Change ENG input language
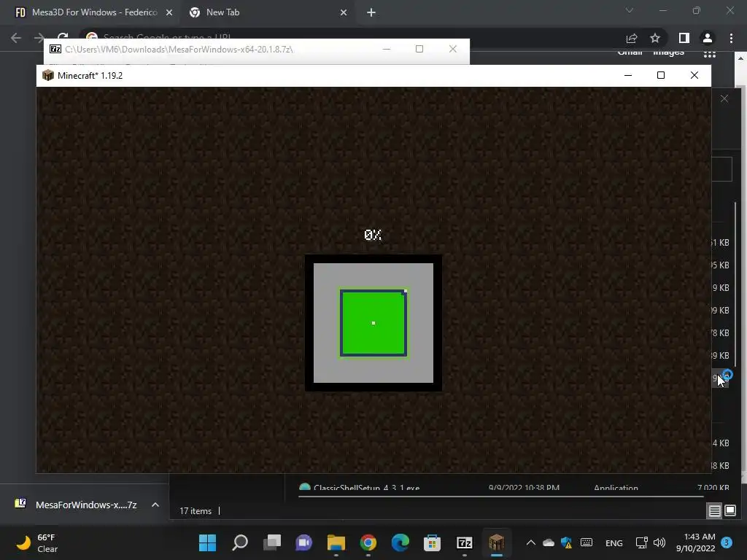This screenshot has height=560, width=747. (x=614, y=542)
